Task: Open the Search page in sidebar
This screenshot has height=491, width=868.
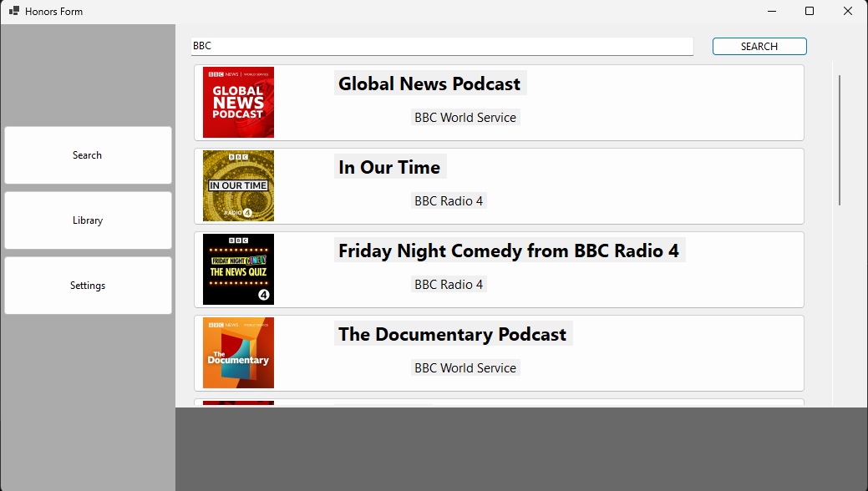Action: pyautogui.click(x=88, y=155)
